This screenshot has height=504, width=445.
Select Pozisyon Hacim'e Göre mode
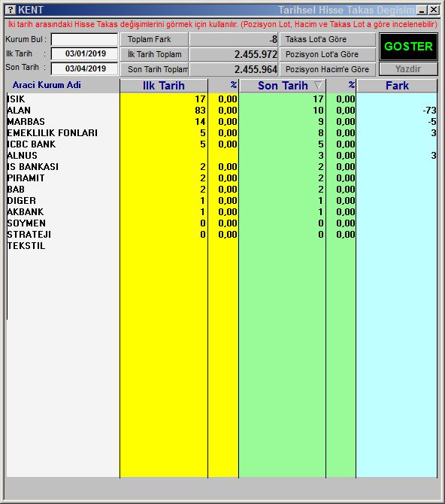click(x=328, y=69)
